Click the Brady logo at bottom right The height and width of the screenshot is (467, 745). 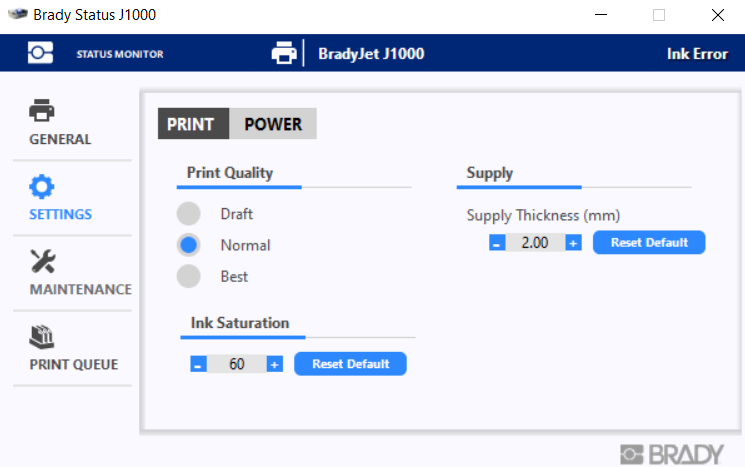[x=672, y=454]
